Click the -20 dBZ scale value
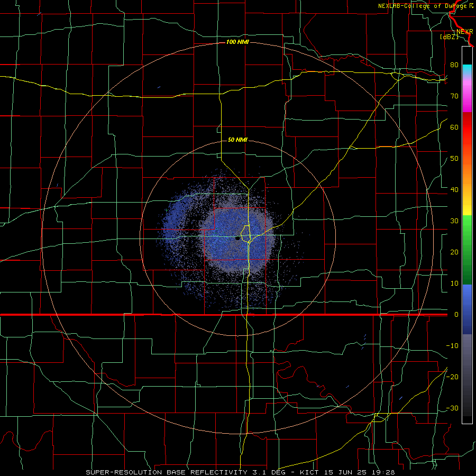Image resolution: width=476 pixels, height=476 pixels. point(452,377)
